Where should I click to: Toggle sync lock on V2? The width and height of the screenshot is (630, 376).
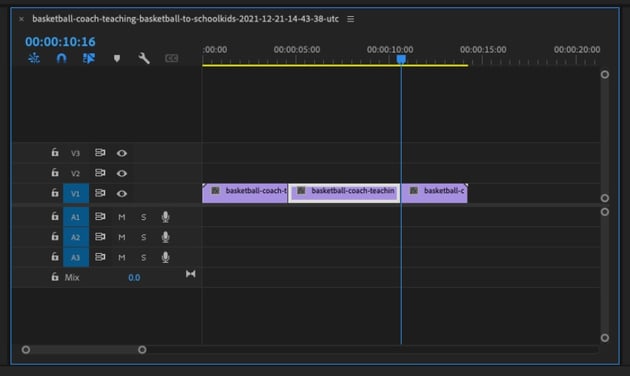click(100, 173)
